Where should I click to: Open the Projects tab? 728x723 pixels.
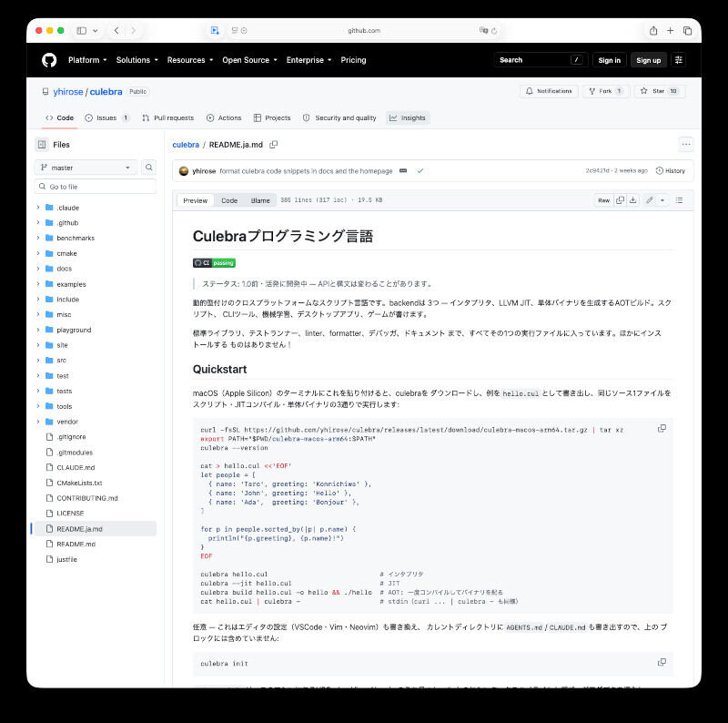coord(272,118)
